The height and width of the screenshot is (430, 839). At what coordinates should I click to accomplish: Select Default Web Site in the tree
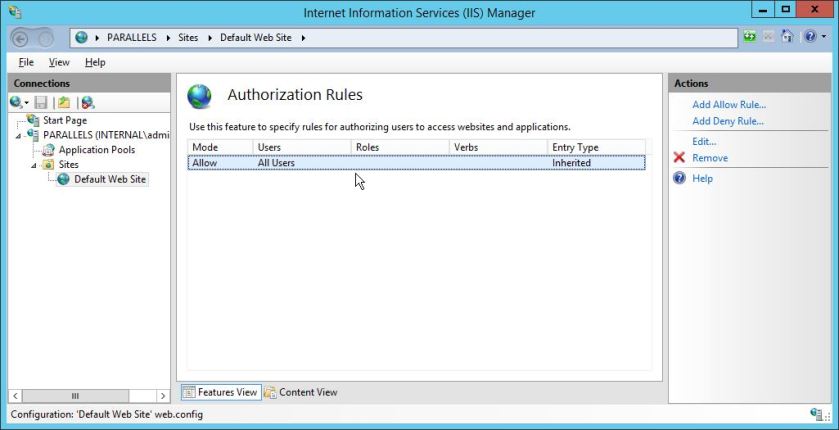tap(110, 179)
